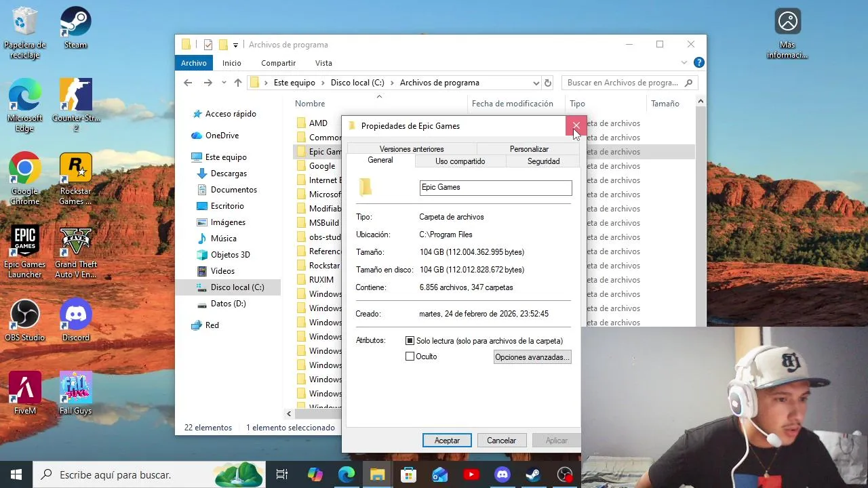Viewport: 868px width, 488px height.
Task: Open Outlook taskbar icon
Action: (x=440, y=474)
